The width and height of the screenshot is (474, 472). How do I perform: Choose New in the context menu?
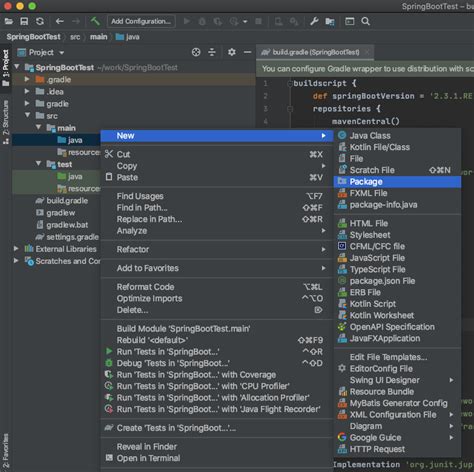[217, 136]
